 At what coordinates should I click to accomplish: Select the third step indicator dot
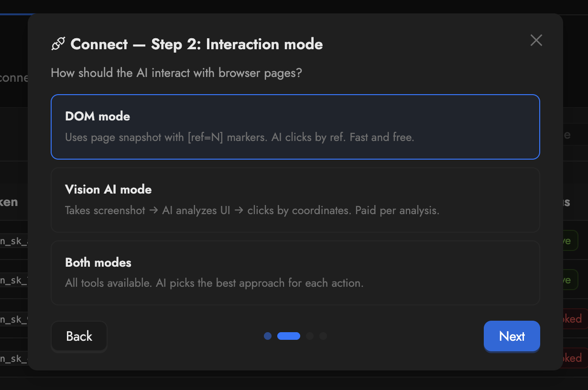(x=310, y=336)
